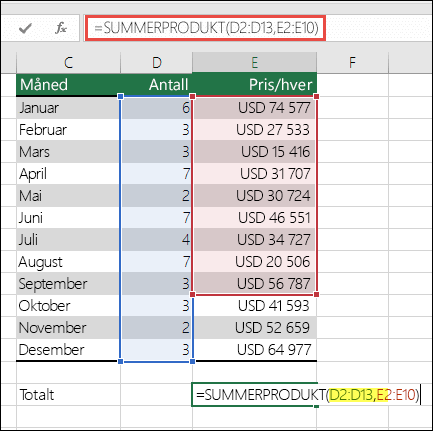
Task: Click the cell with USD 74 577
Action: 255,108
